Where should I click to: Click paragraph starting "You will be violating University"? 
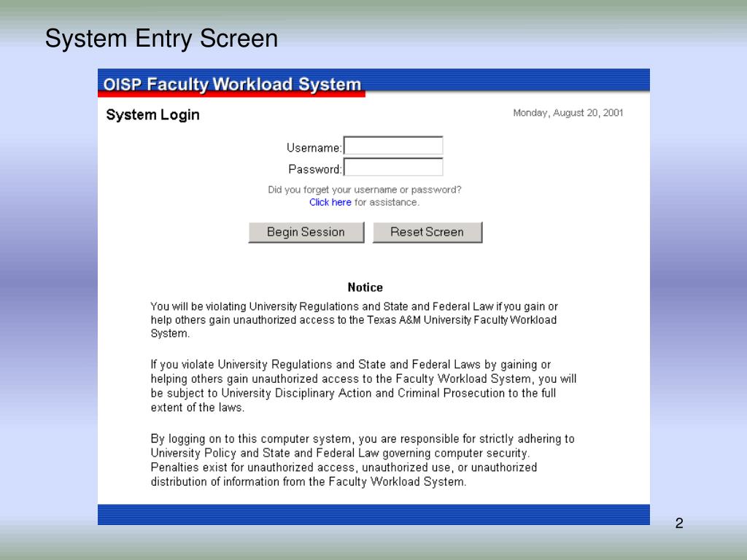[354, 320]
